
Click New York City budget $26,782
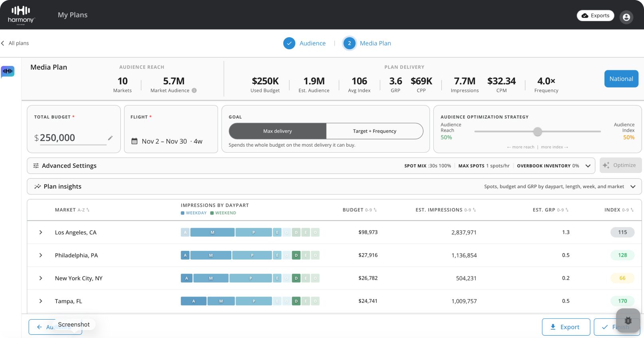[x=368, y=278]
